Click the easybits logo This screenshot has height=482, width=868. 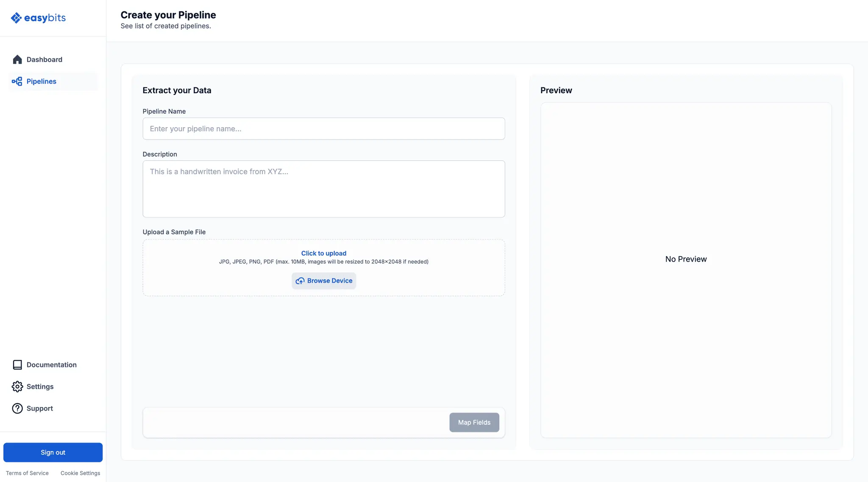(x=38, y=18)
